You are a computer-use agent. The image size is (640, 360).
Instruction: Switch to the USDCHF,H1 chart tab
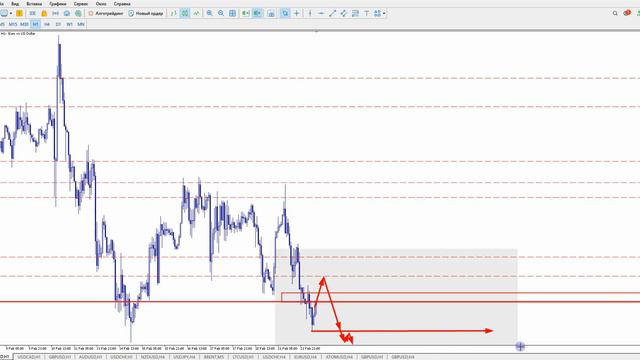122,357
